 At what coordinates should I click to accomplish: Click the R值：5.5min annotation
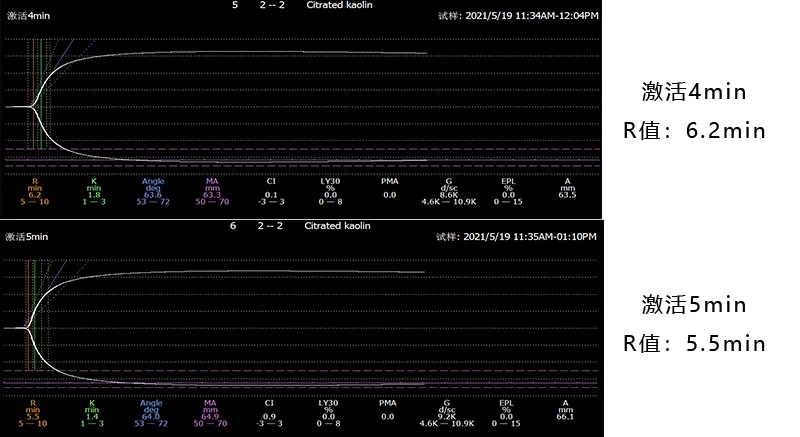[694, 344]
